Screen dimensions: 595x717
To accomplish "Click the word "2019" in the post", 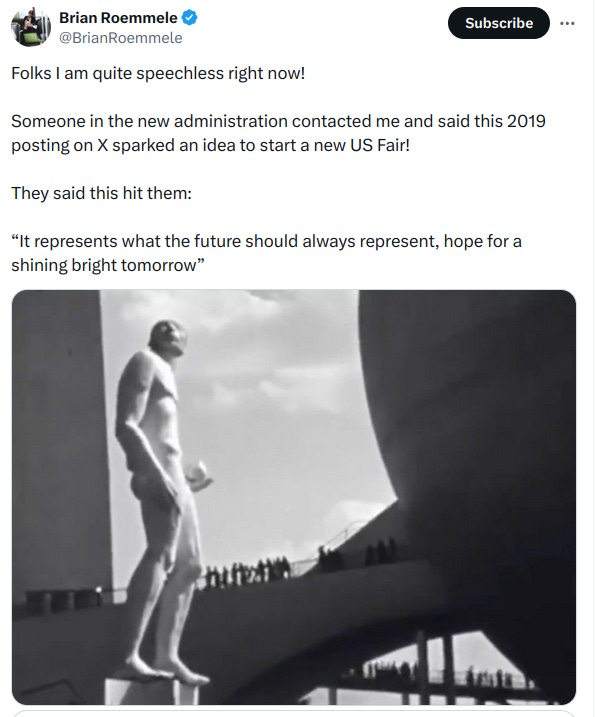I will click(x=526, y=121).
